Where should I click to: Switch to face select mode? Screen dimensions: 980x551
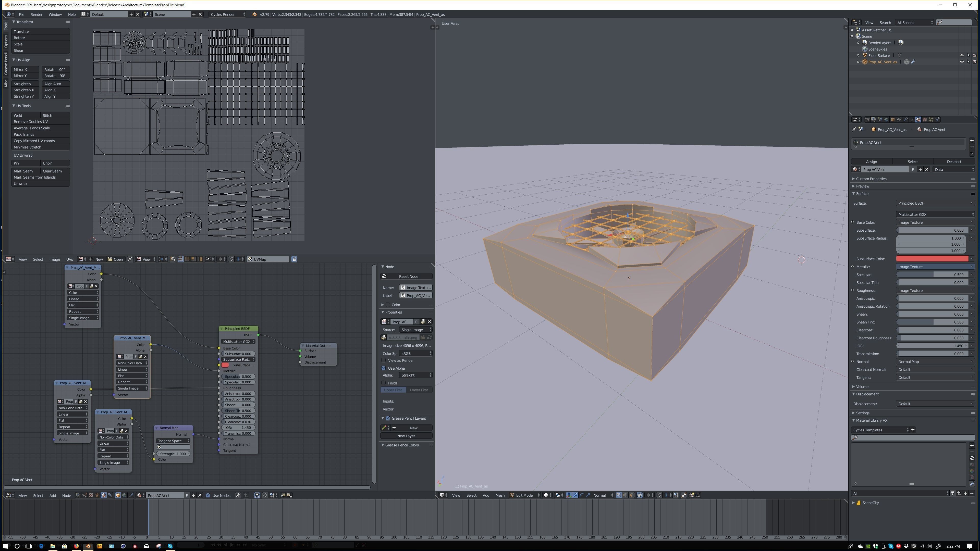click(632, 495)
